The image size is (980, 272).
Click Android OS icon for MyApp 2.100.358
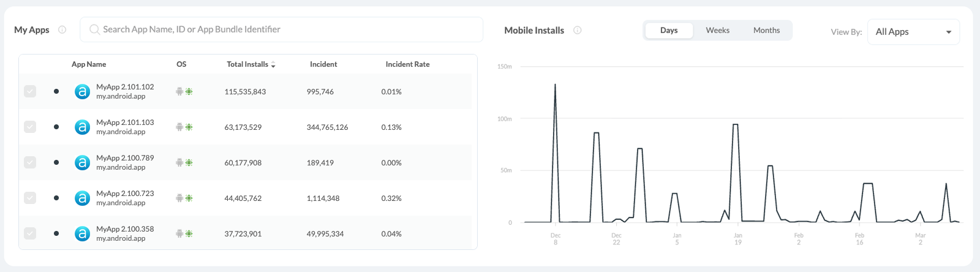[179, 234]
